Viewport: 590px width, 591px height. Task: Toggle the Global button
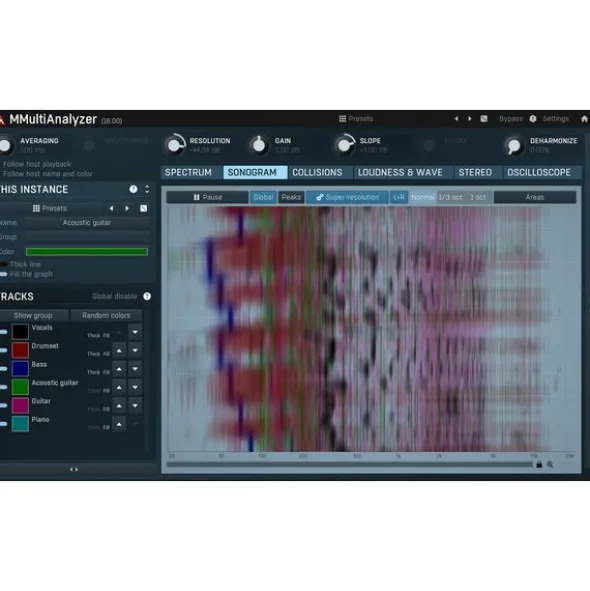tap(263, 197)
